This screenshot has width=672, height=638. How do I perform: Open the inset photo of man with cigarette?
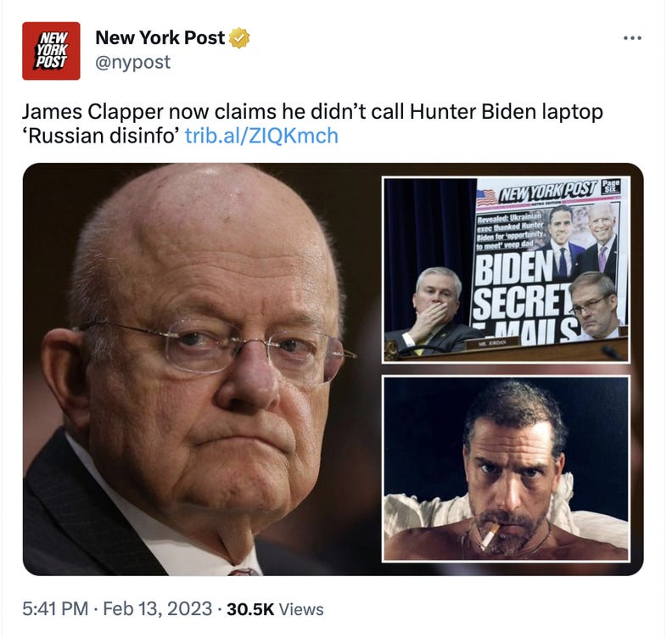pyautogui.click(x=506, y=469)
